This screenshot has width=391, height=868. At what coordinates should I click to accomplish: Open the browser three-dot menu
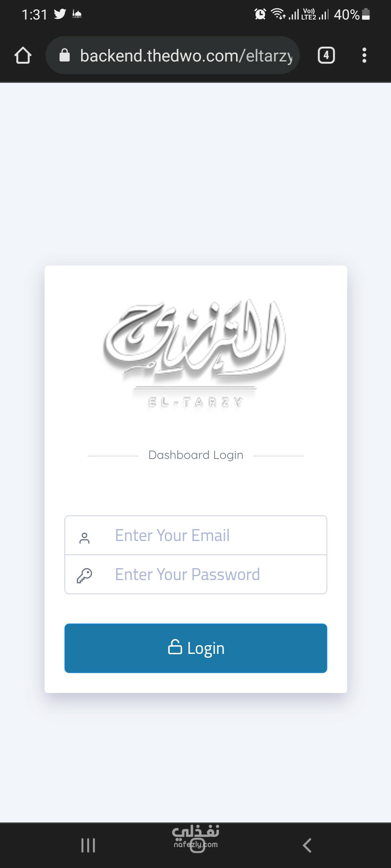(364, 55)
